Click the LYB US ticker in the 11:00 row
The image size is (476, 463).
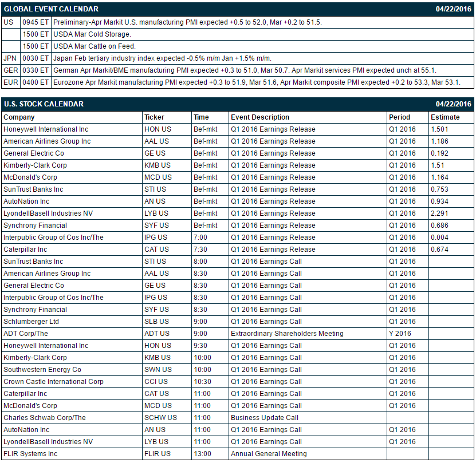(x=156, y=442)
